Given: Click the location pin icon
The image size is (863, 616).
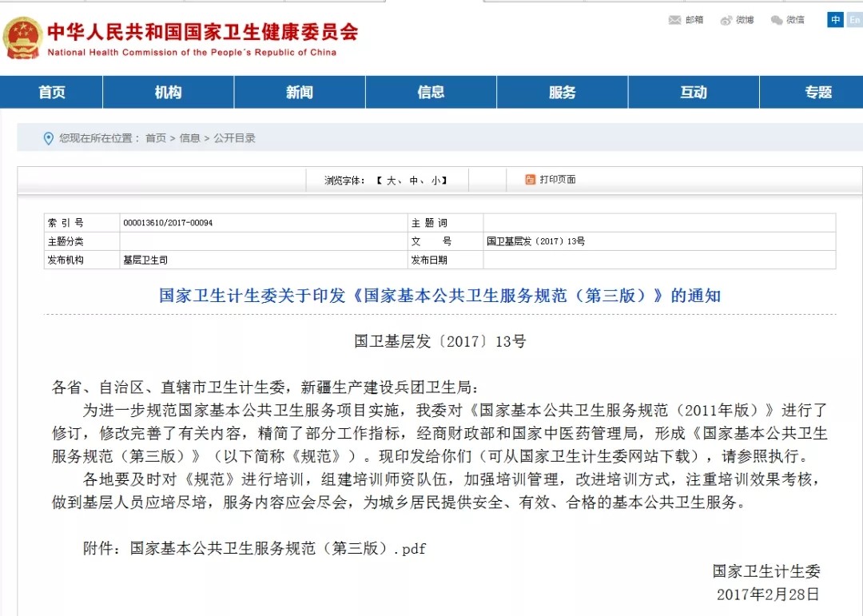Looking at the screenshot, I should (48, 138).
